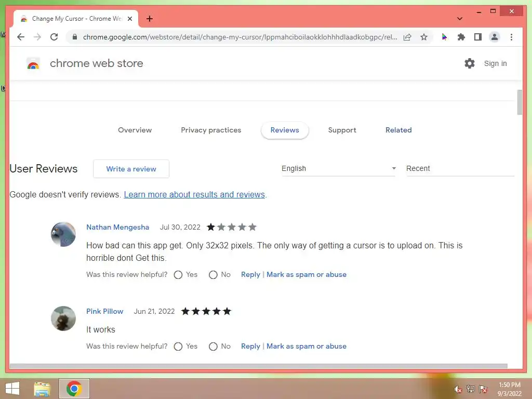Mark Pink Pillow's review as spam
The height and width of the screenshot is (399, 532).
tap(307, 346)
